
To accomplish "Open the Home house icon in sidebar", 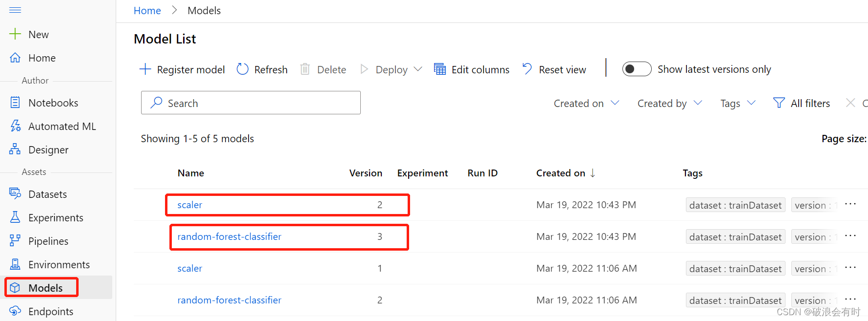I will [x=15, y=58].
